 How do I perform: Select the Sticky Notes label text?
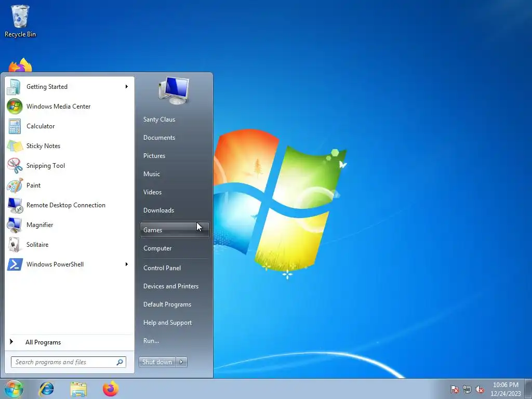(x=44, y=146)
